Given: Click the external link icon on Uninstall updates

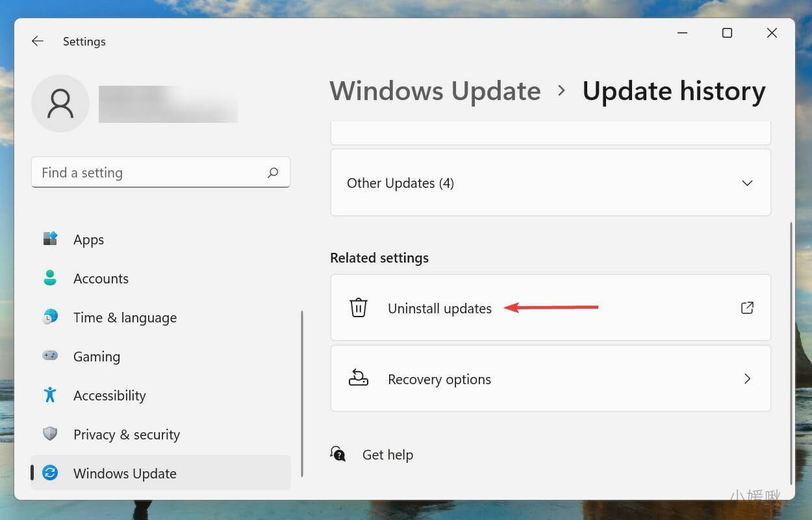Looking at the screenshot, I should (x=746, y=307).
